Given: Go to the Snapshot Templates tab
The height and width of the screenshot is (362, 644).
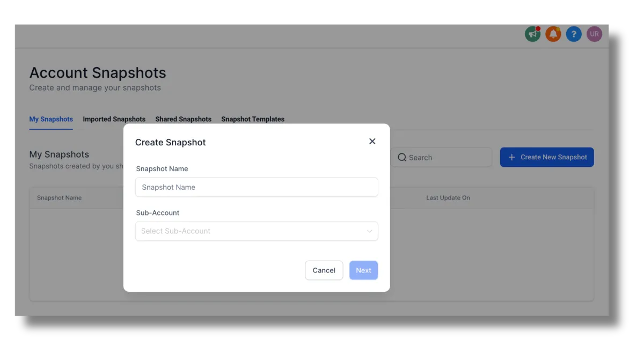Looking at the screenshot, I should pyautogui.click(x=253, y=119).
